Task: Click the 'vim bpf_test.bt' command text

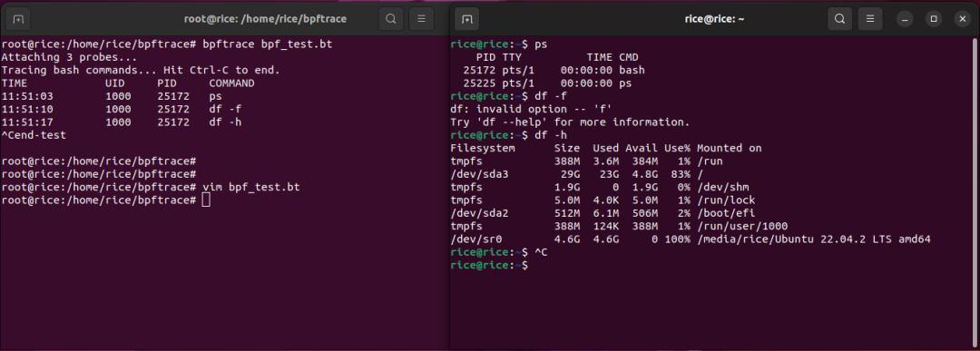Action: [x=251, y=187]
